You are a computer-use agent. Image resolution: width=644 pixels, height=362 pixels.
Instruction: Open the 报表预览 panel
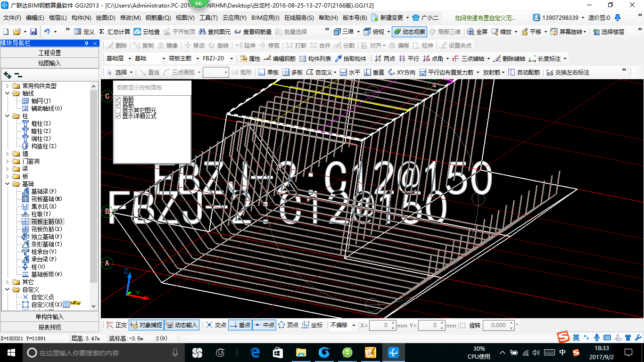(50, 327)
